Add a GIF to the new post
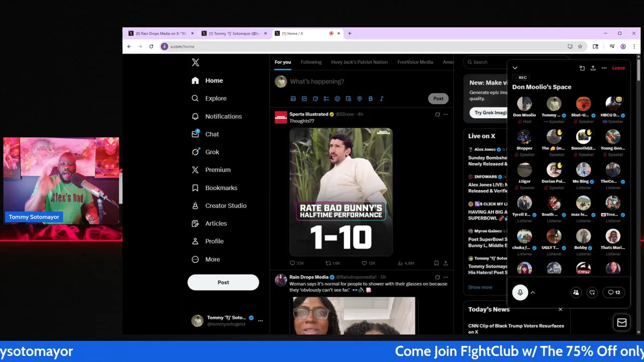The width and height of the screenshot is (644, 362). (x=304, y=99)
